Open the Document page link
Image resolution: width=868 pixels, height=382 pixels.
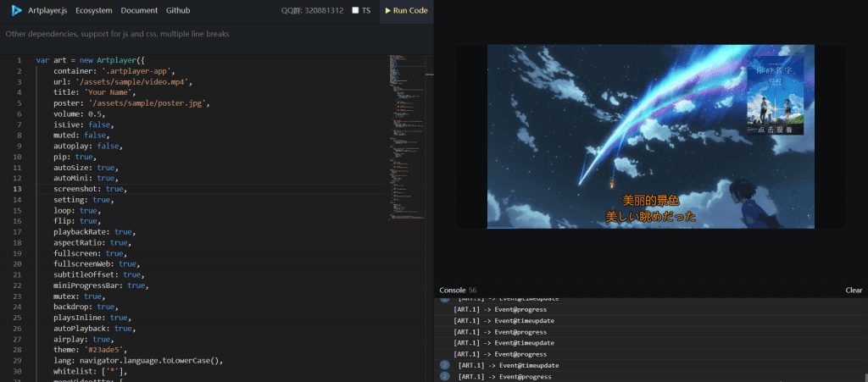point(139,10)
